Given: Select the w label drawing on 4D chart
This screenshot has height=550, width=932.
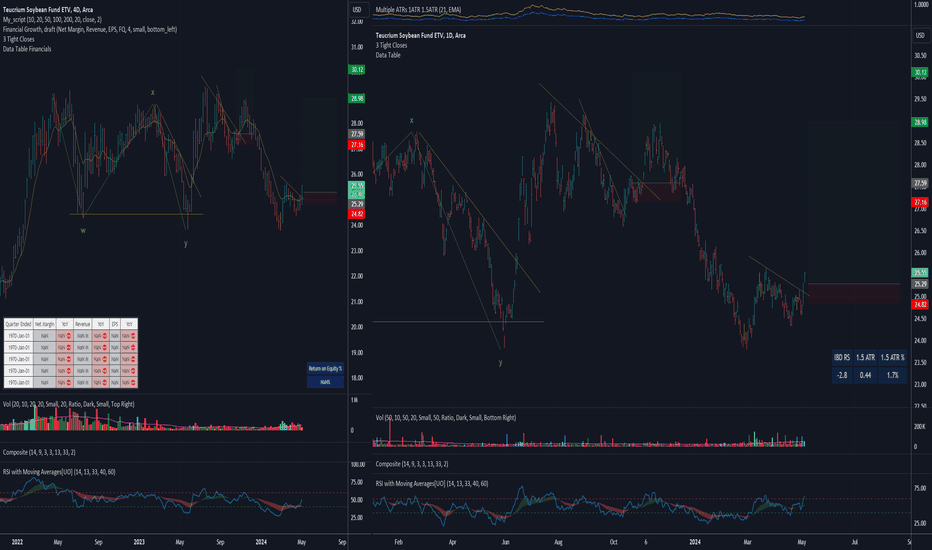Looking at the screenshot, I should coord(83,230).
